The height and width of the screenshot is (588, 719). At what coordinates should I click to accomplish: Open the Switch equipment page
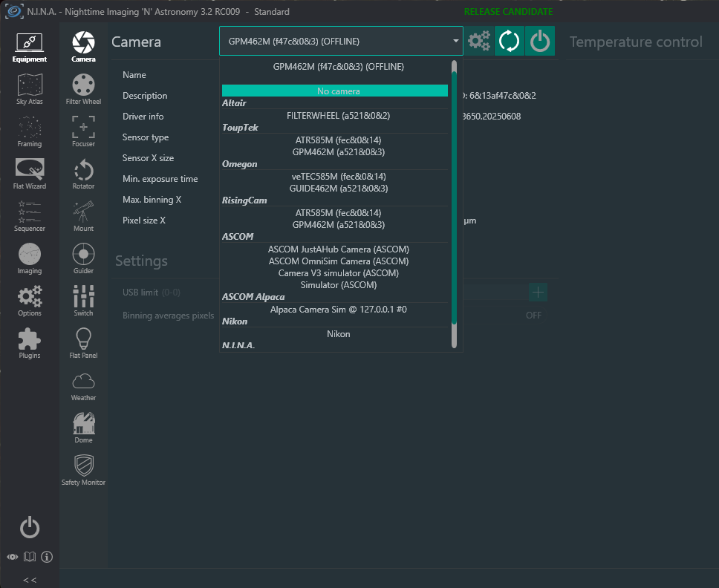click(83, 301)
